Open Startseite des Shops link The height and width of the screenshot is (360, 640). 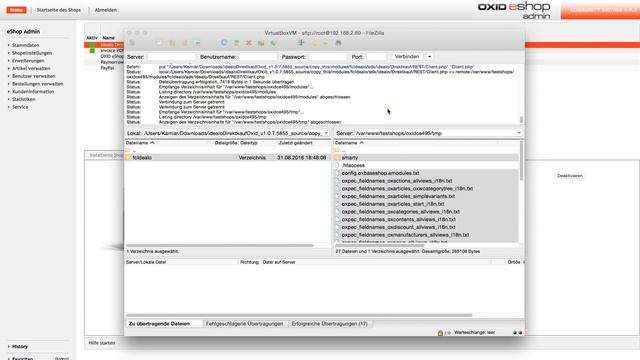pyautogui.click(x=59, y=10)
